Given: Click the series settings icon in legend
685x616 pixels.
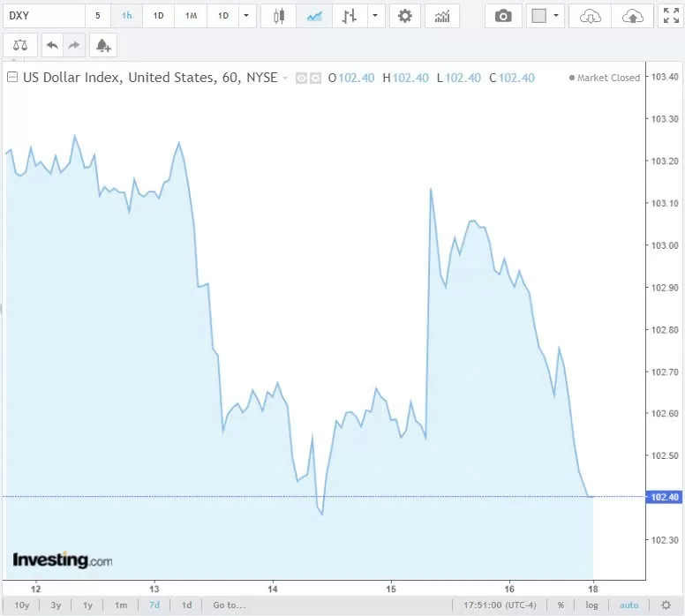Looking at the screenshot, I should coord(315,79).
